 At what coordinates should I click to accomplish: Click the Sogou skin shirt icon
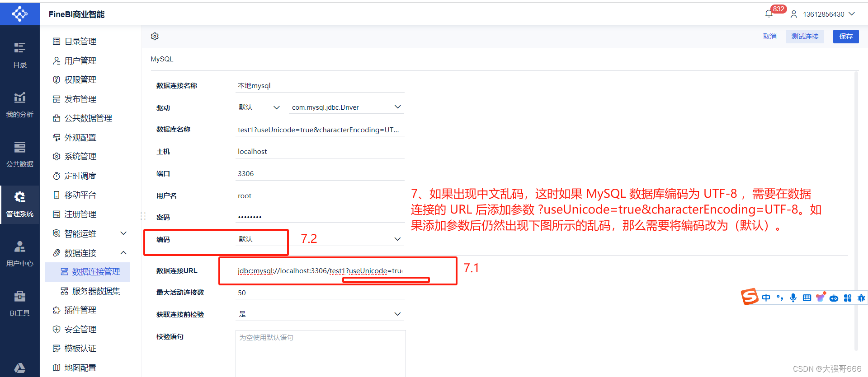point(821,297)
